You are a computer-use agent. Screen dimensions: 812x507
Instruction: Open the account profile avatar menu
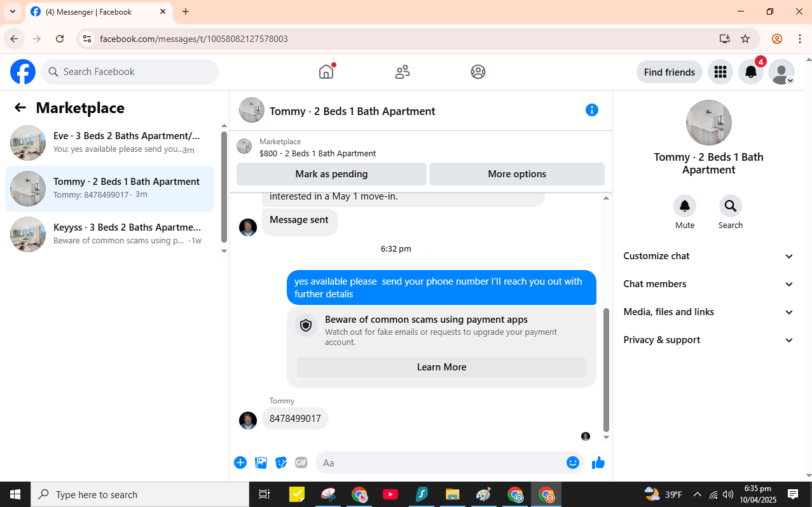(x=781, y=72)
